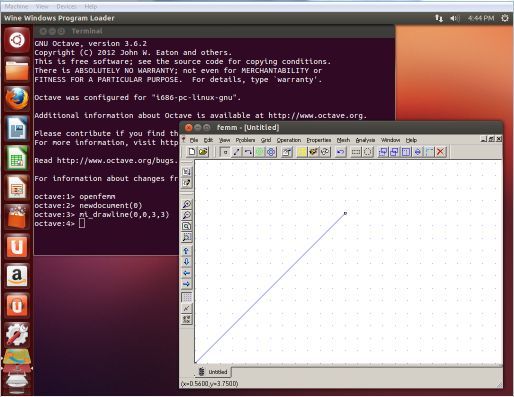Toggle the snap to grid button
The image size is (514, 397).
(x=187, y=308)
